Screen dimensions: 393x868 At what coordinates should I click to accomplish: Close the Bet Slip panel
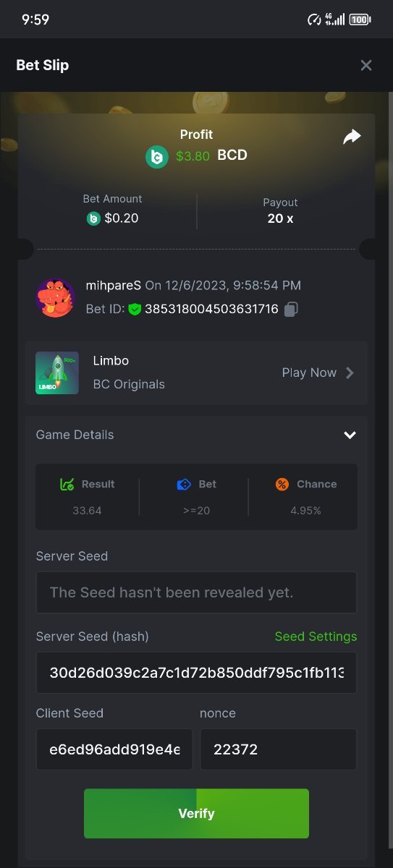[366, 66]
